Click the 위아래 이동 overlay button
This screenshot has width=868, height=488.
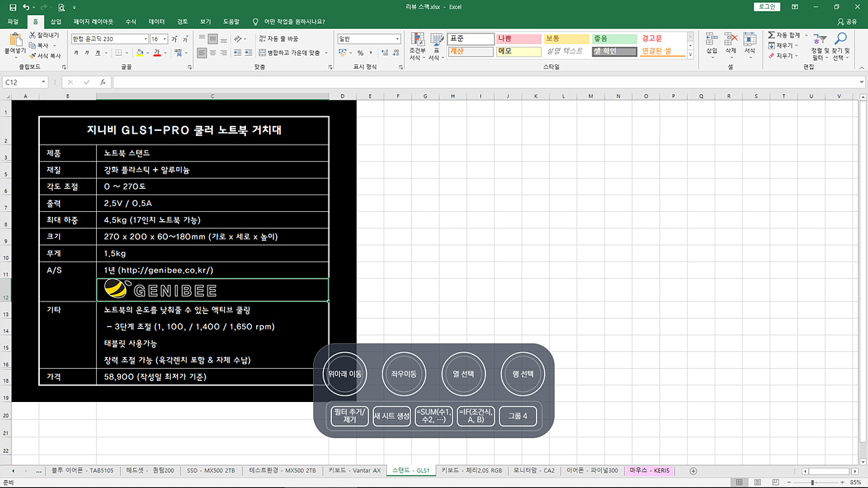(345, 374)
